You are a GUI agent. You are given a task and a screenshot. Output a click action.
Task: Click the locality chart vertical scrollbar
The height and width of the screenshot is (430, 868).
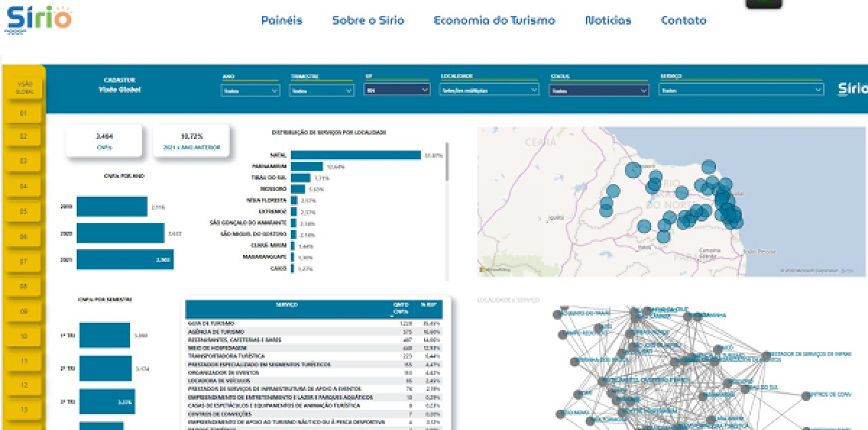tap(447, 162)
